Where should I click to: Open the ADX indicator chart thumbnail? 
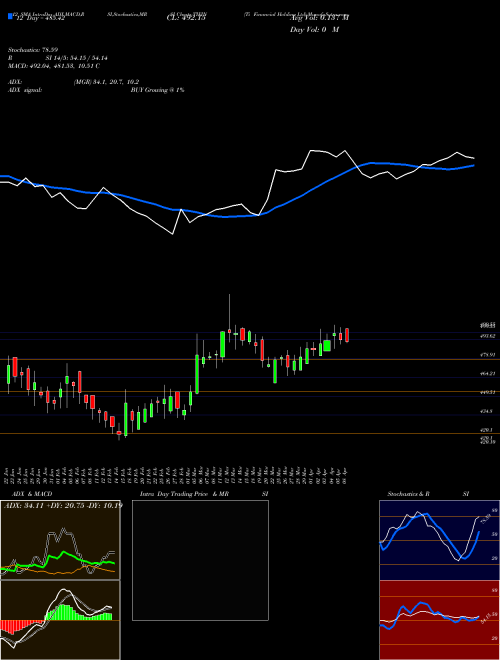point(60,540)
